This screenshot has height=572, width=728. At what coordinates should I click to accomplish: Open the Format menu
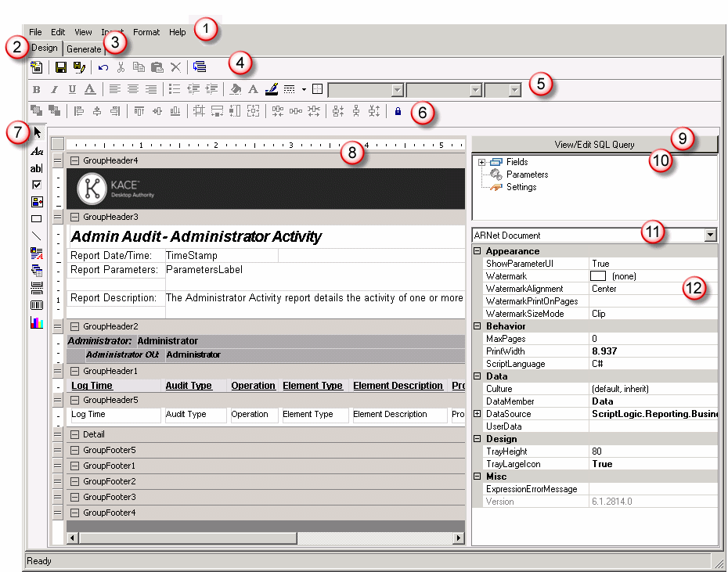(x=146, y=32)
